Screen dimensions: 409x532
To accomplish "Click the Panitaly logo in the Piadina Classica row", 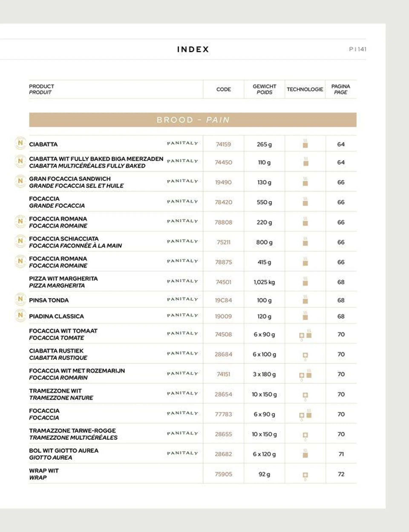I will (x=182, y=315).
